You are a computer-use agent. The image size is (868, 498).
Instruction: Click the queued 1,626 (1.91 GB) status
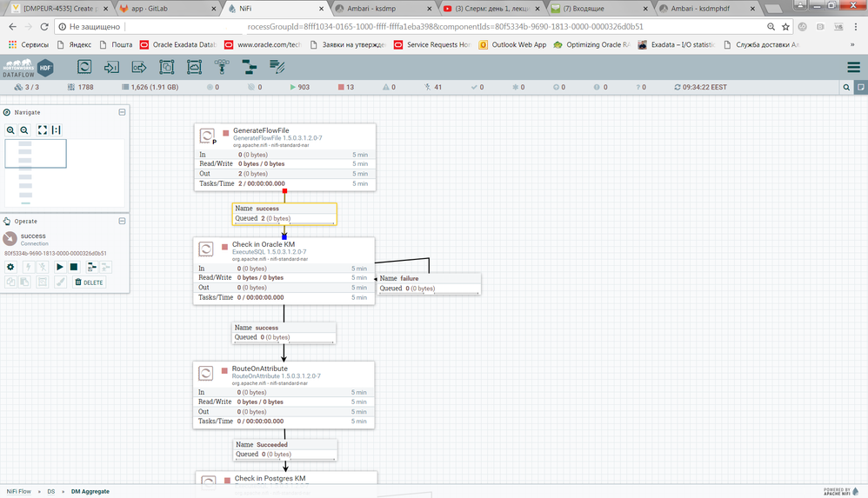pyautogui.click(x=150, y=87)
